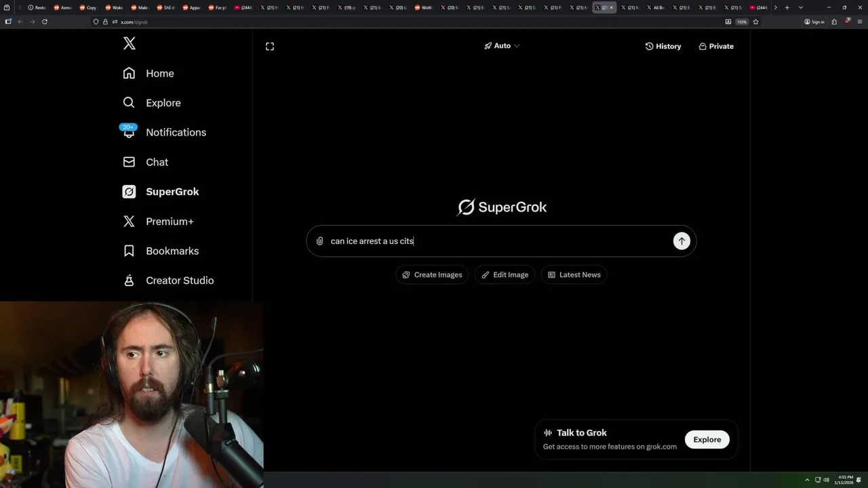
Task: Open the browser extensions icon
Action: (x=834, y=22)
